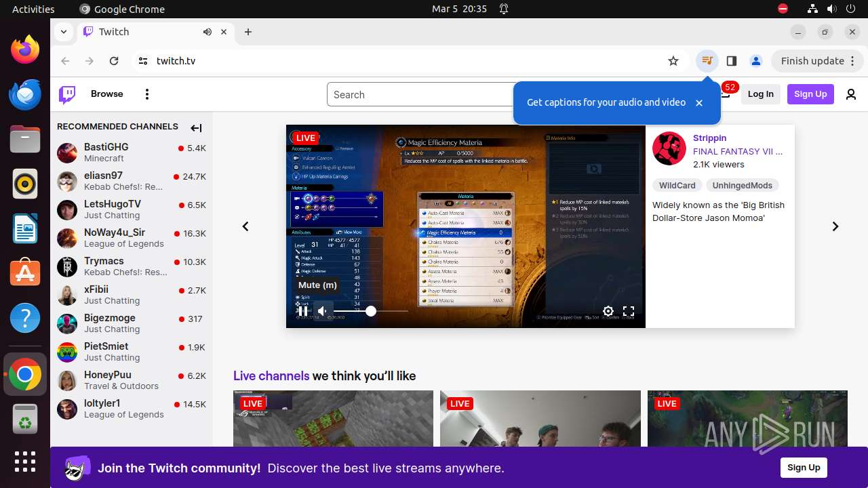868x488 pixels.
Task: Open the Strippin channel name link
Action: (x=709, y=138)
